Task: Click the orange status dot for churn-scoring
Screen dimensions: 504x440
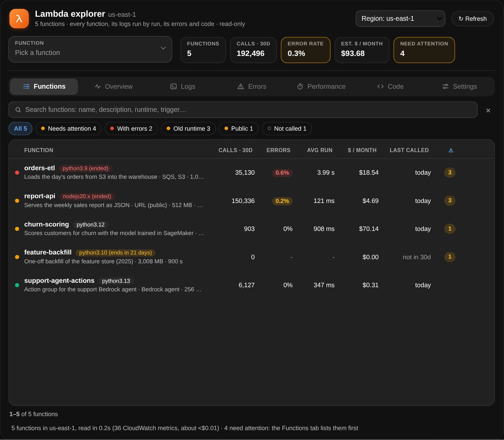Action: coord(17,229)
